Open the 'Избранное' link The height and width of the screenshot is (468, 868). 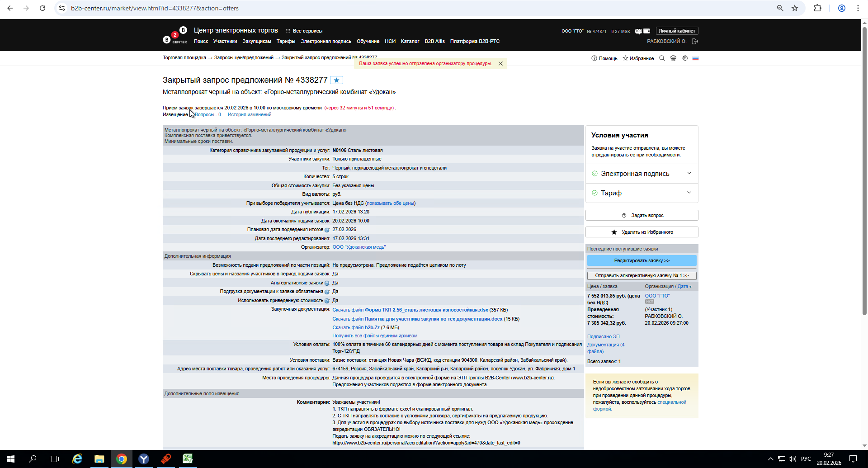(x=638, y=58)
